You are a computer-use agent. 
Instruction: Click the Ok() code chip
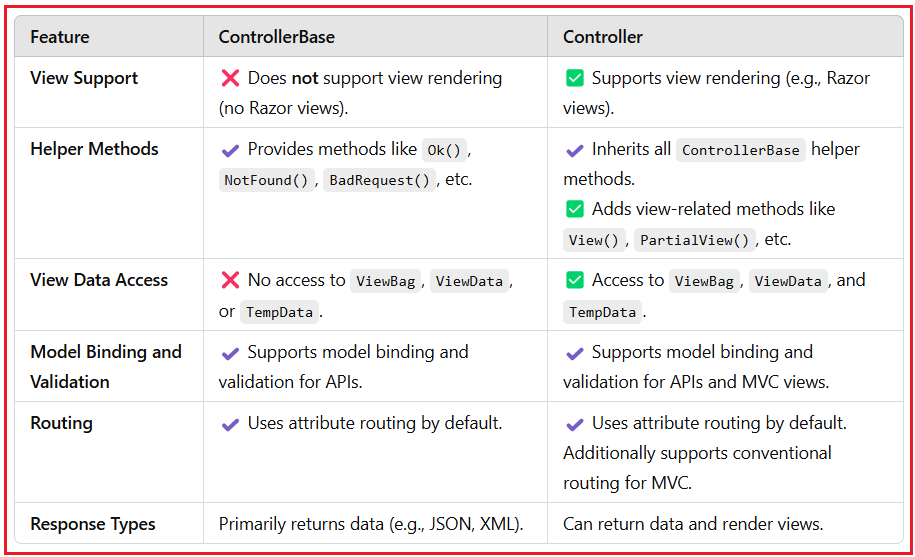(x=443, y=150)
